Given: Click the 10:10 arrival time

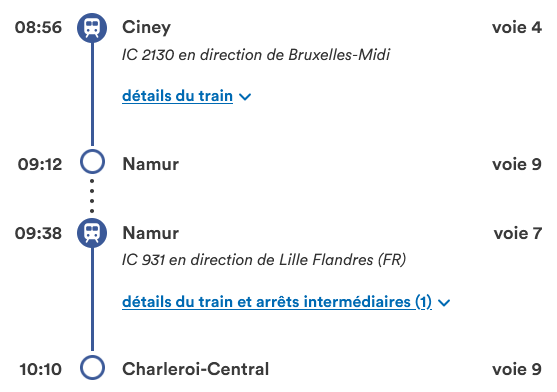Looking at the screenshot, I should pyautogui.click(x=40, y=369).
